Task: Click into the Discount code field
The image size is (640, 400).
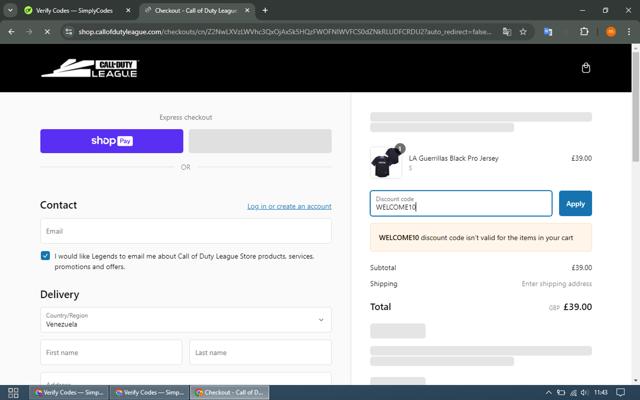Action: pos(461,203)
